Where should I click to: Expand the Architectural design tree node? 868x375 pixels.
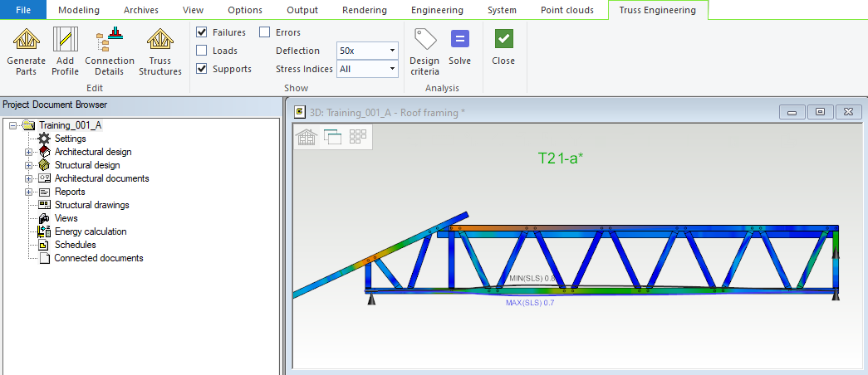(29, 153)
